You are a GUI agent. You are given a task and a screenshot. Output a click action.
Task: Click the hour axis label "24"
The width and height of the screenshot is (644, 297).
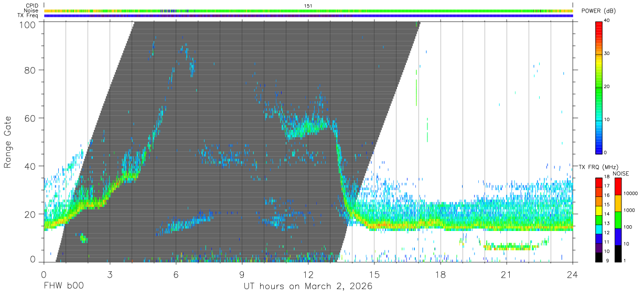pos(572,274)
